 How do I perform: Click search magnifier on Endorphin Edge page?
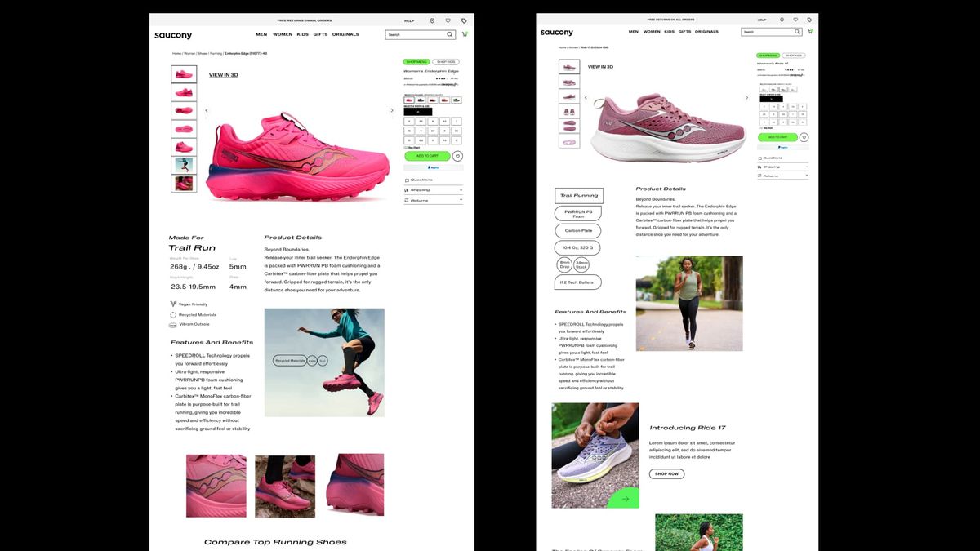pos(449,34)
